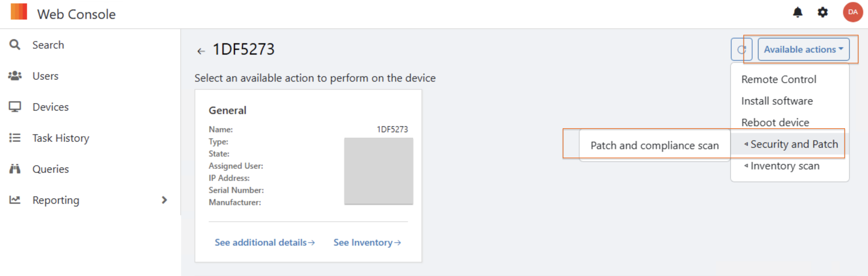Open Task History from the sidebar icon
The image size is (868, 276).
point(15,138)
